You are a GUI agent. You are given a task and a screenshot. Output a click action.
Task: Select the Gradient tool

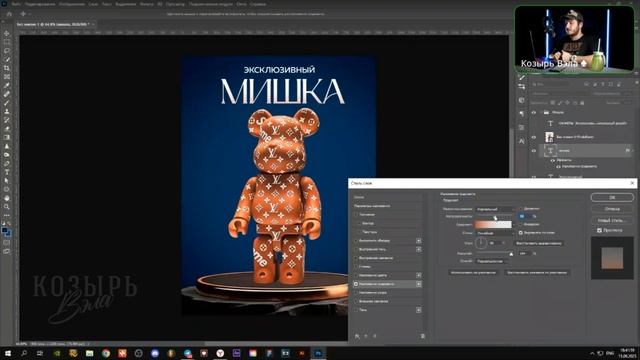pos(7,138)
